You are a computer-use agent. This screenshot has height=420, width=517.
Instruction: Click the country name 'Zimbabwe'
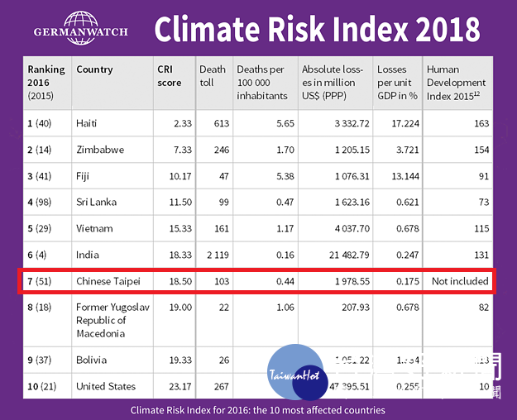100,150
